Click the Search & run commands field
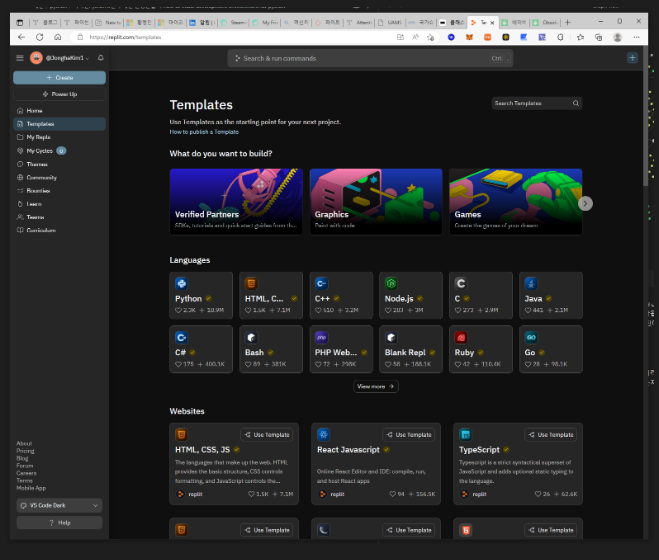 [370, 58]
